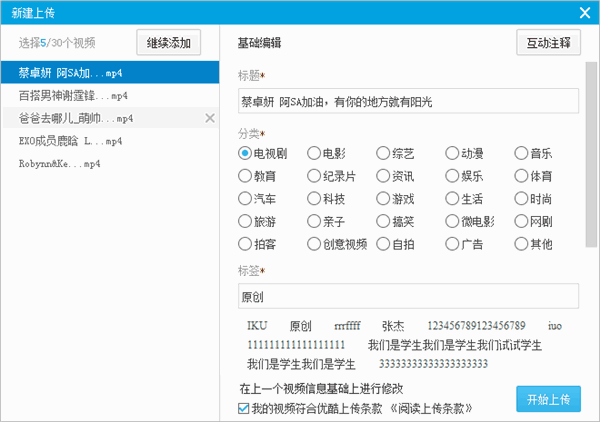Viewport: 600px width, 422px height.
Task: Add the suggested tag 111111111111111111
Action: [296, 345]
